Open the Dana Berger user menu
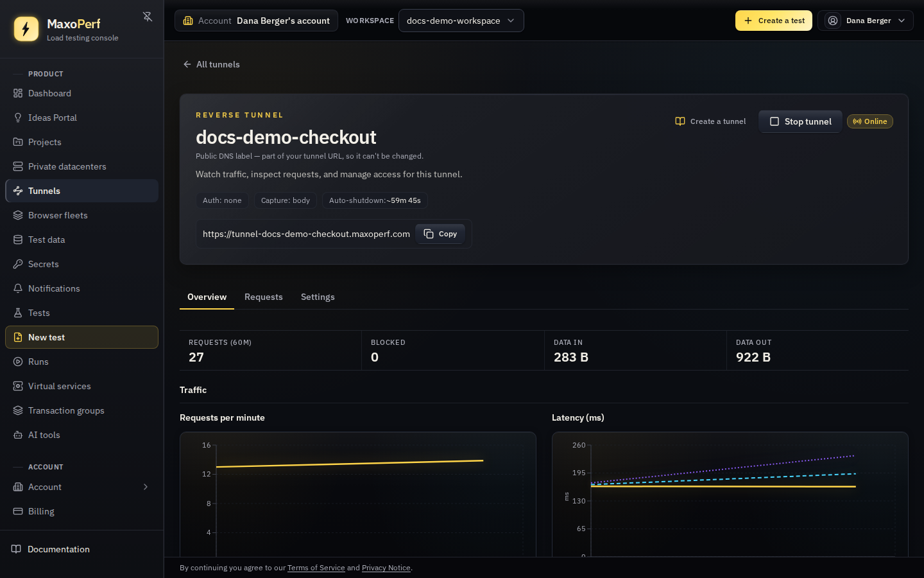 tap(866, 21)
